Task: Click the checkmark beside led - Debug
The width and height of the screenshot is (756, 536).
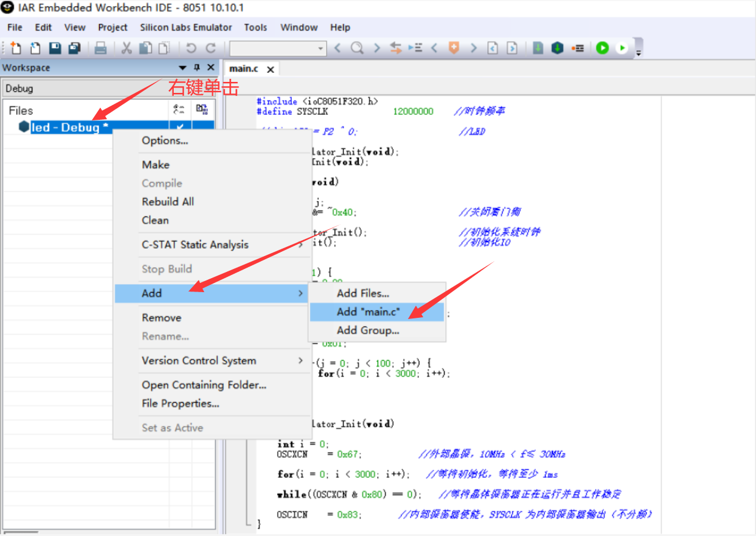Action: [179, 127]
